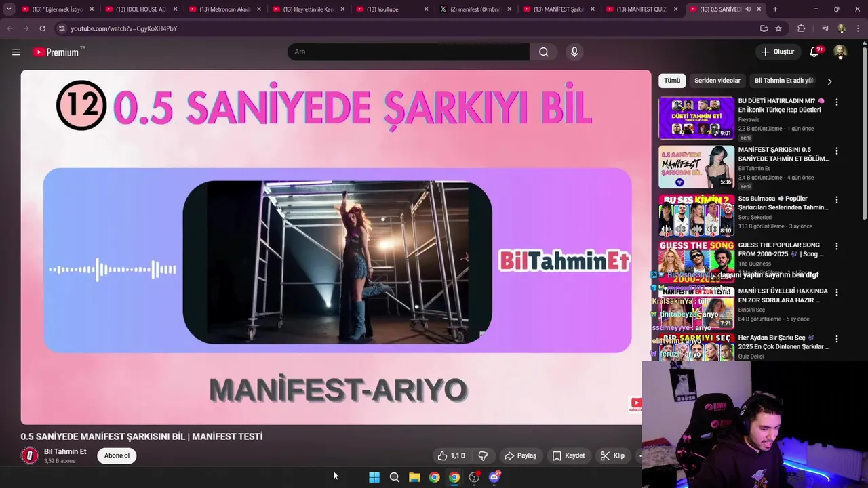Open Discord from the taskbar

click(x=494, y=477)
